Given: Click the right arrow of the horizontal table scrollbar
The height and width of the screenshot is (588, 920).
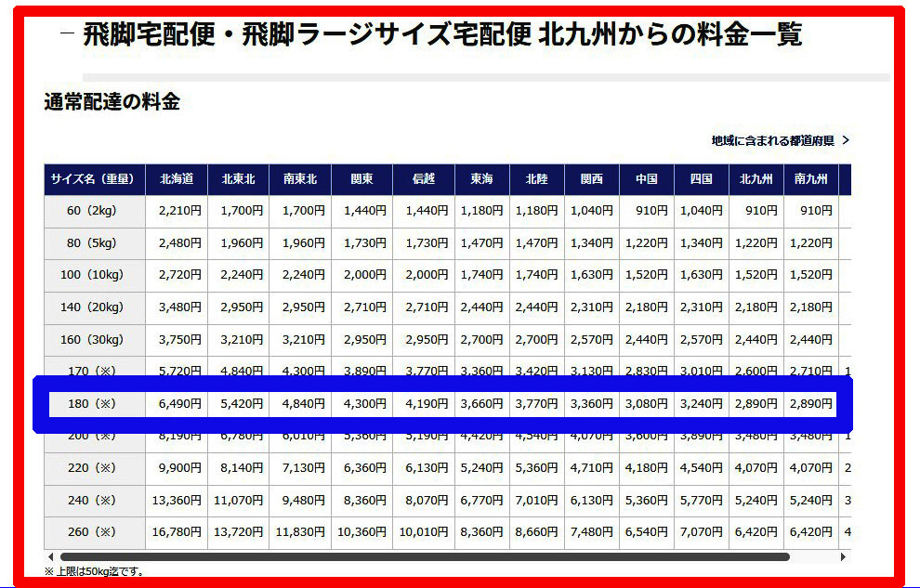Looking at the screenshot, I should (x=843, y=557).
